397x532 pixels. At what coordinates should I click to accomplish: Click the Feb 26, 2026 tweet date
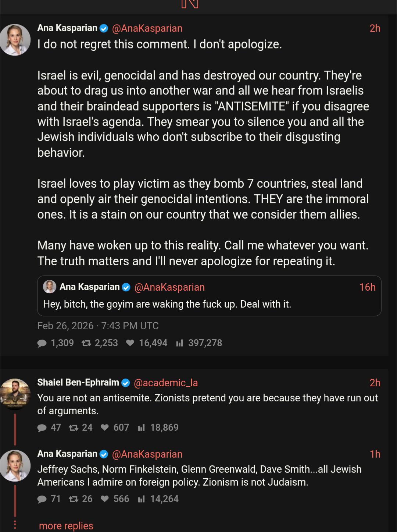tap(98, 326)
